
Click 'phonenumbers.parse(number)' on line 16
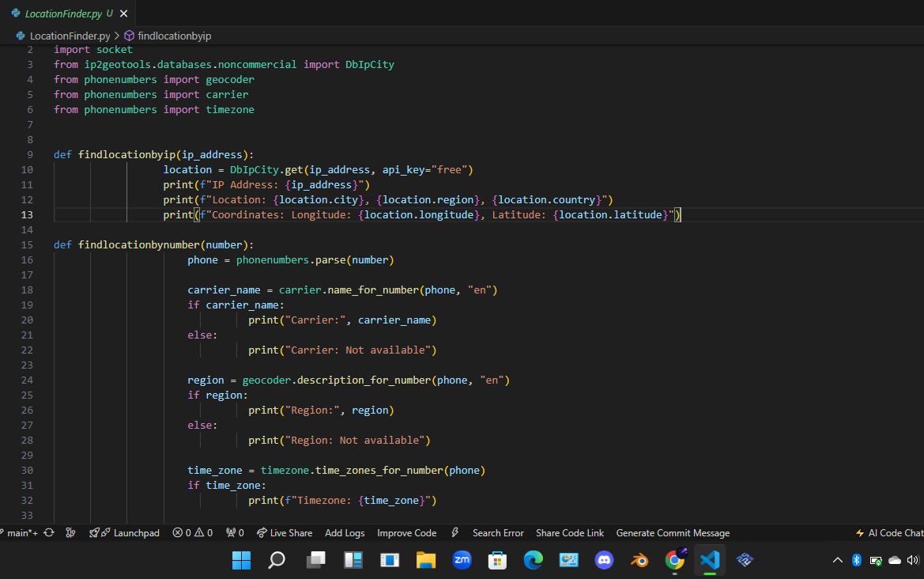pyautogui.click(x=315, y=260)
